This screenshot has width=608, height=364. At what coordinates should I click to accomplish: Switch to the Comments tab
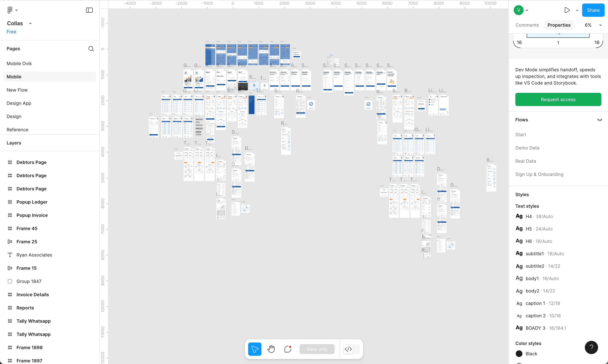click(527, 25)
